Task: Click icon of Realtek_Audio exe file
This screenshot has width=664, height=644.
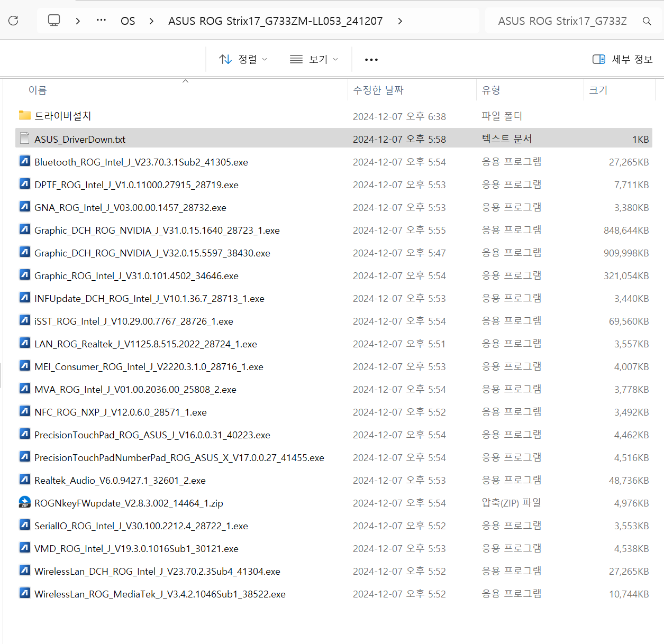Action: [25, 480]
